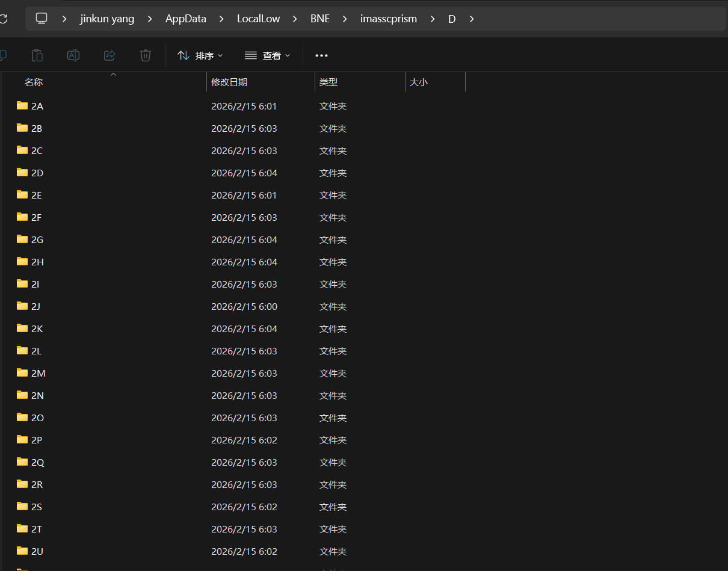728x571 pixels.
Task: Select the folder name 2U
Action: pyautogui.click(x=37, y=552)
